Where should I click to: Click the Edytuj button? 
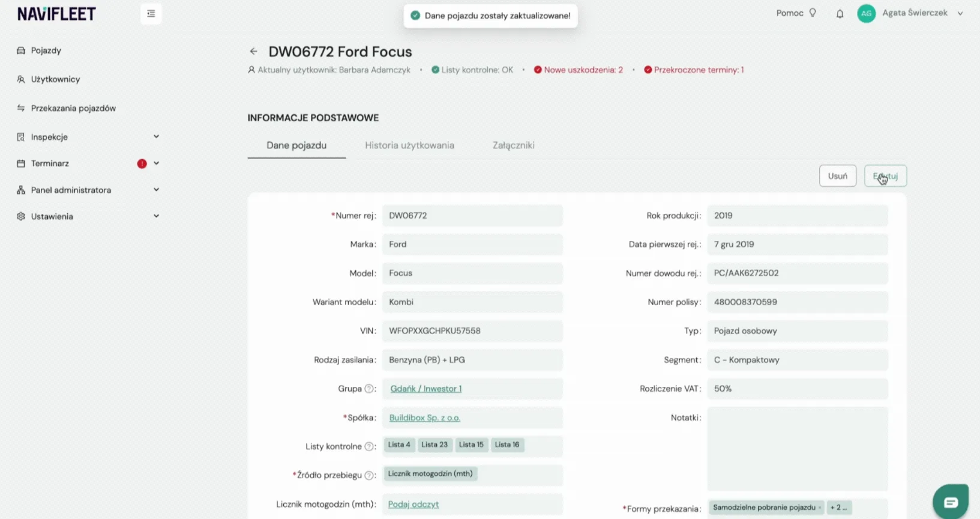pyautogui.click(x=885, y=176)
